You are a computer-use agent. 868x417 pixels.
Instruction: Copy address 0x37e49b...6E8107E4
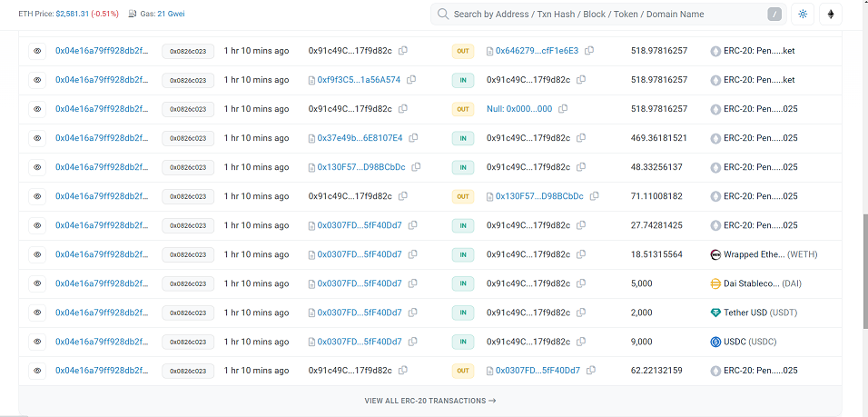click(x=413, y=138)
